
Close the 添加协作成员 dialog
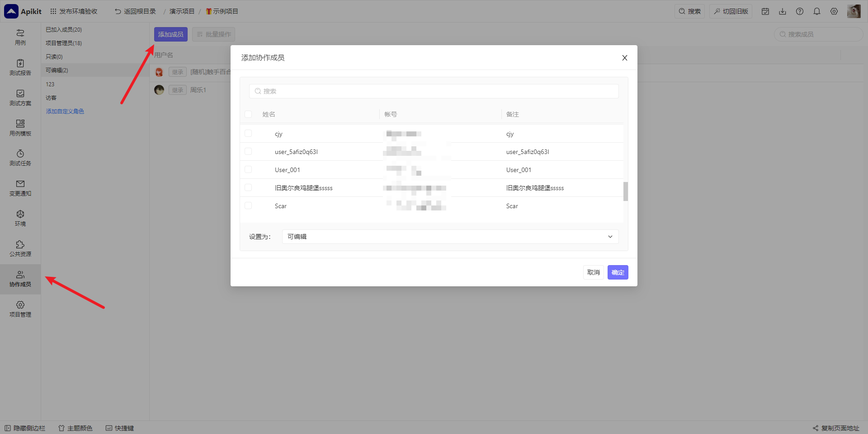(625, 58)
